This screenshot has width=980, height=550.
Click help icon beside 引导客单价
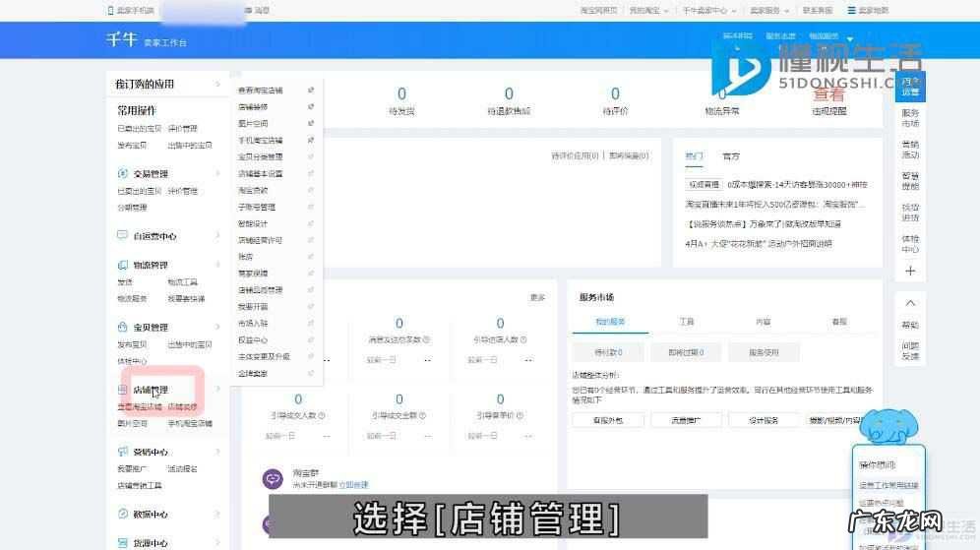520,415
